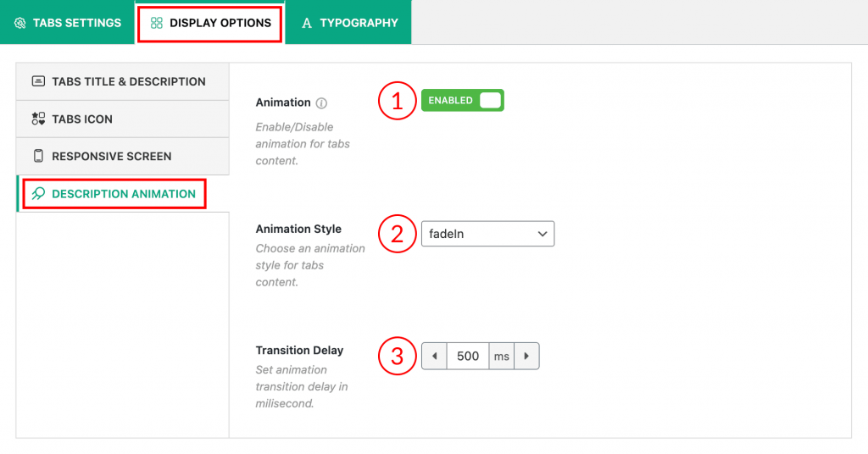Switch to the Tabs Settings tab
Image resolution: width=868 pixels, height=454 pixels.
coord(67,23)
